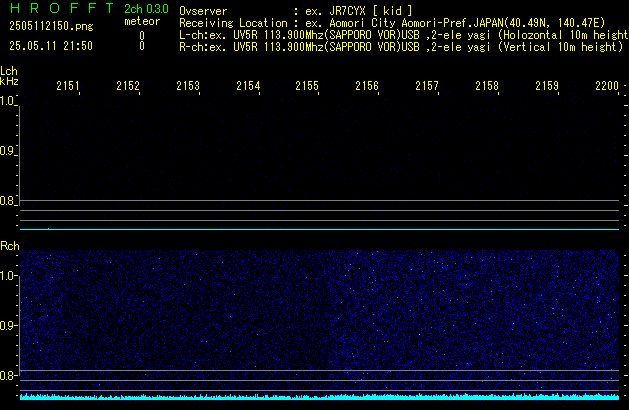Click the 2158 time marker

(487, 86)
